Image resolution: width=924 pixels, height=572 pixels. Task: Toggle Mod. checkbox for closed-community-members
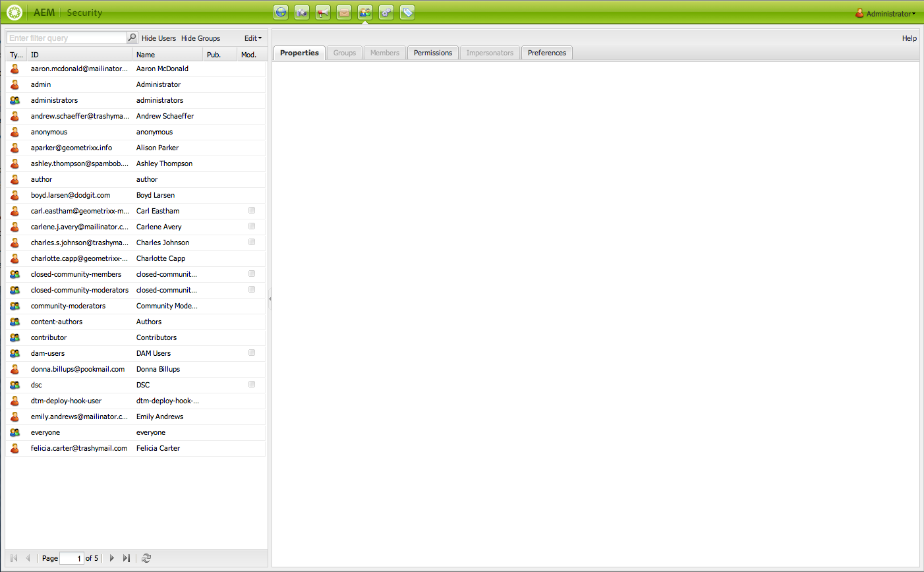[252, 273]
